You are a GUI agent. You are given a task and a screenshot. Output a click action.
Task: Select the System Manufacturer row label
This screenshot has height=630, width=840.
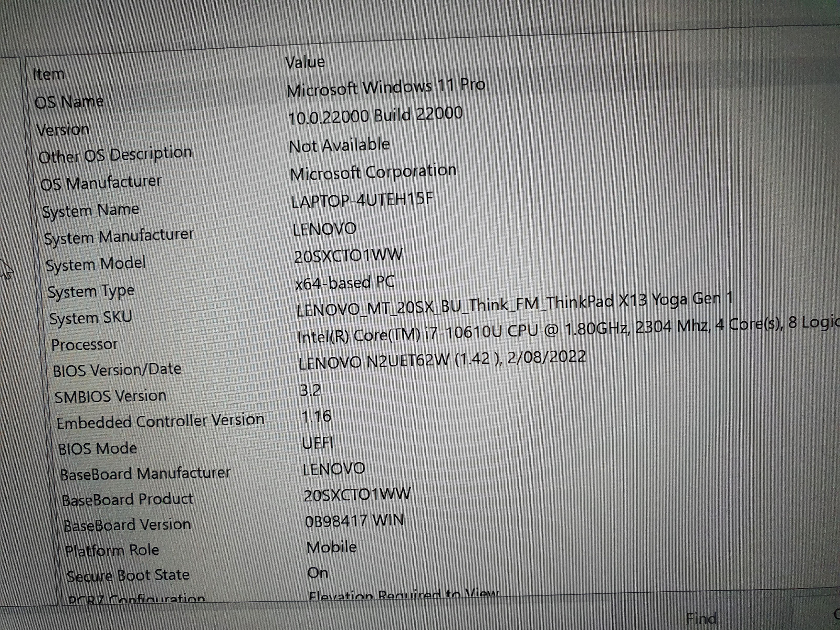click(119, 237)
